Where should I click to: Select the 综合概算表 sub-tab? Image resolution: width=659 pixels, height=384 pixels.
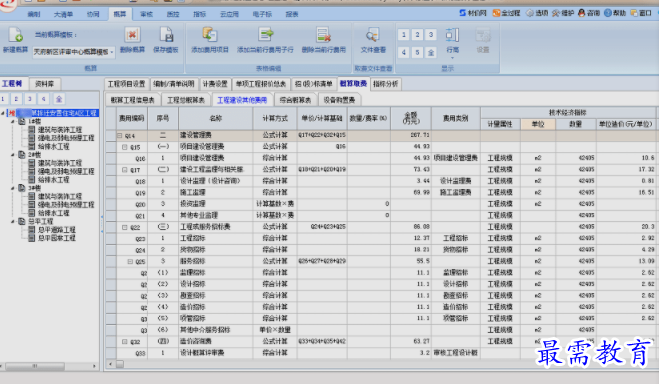(295, 100)
